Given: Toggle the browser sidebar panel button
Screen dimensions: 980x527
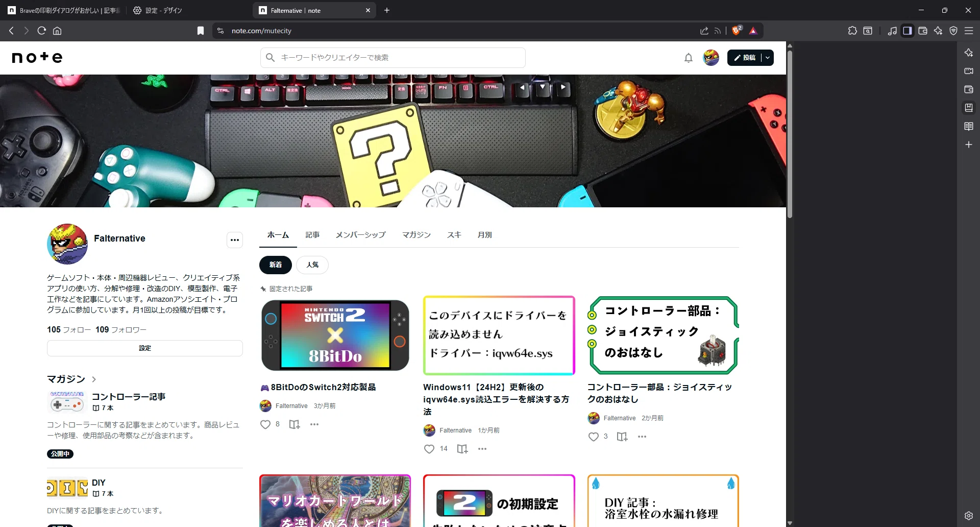Looking at the screenshot, I should click(908, 31).
